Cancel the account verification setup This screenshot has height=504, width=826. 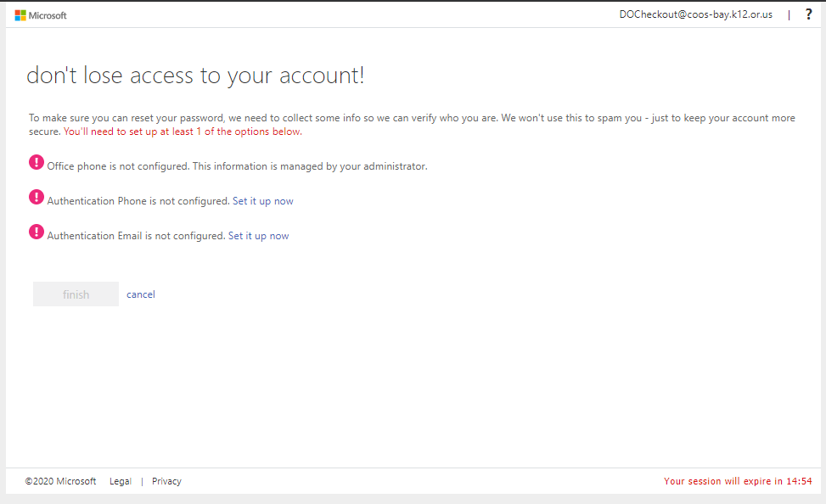click(141, 294)
